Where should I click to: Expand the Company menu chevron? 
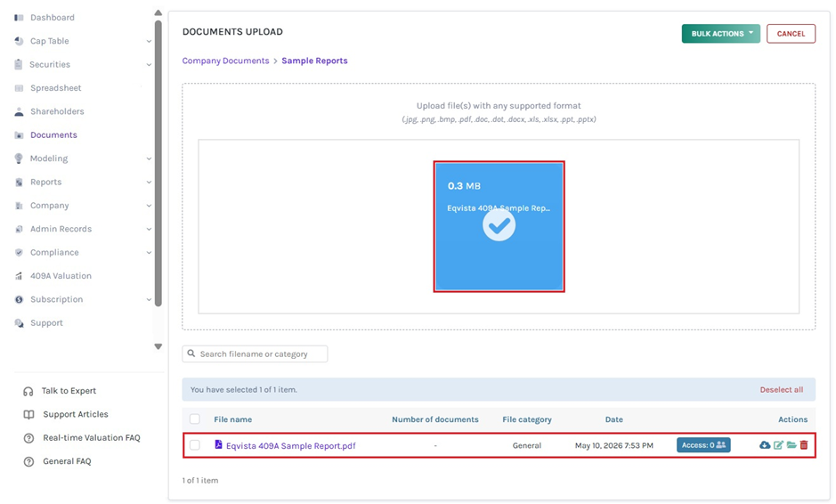[149, 206]
